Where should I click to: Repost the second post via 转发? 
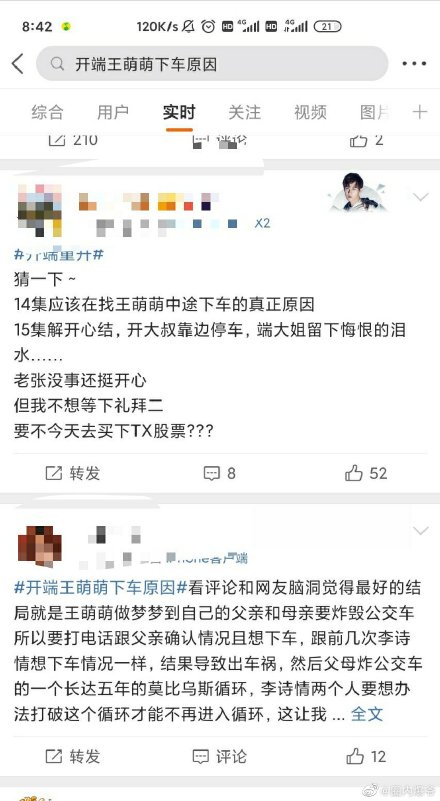click(x=73, y=756)
